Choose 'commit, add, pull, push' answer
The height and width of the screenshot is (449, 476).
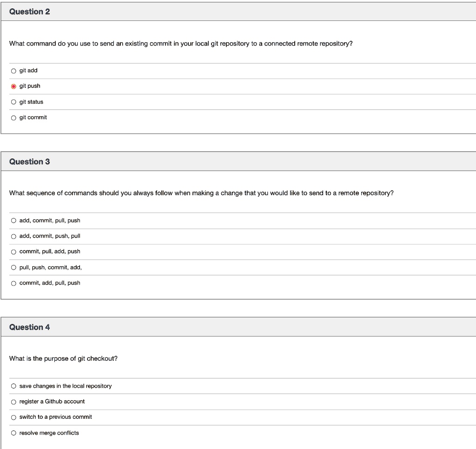tap(13, 283)
